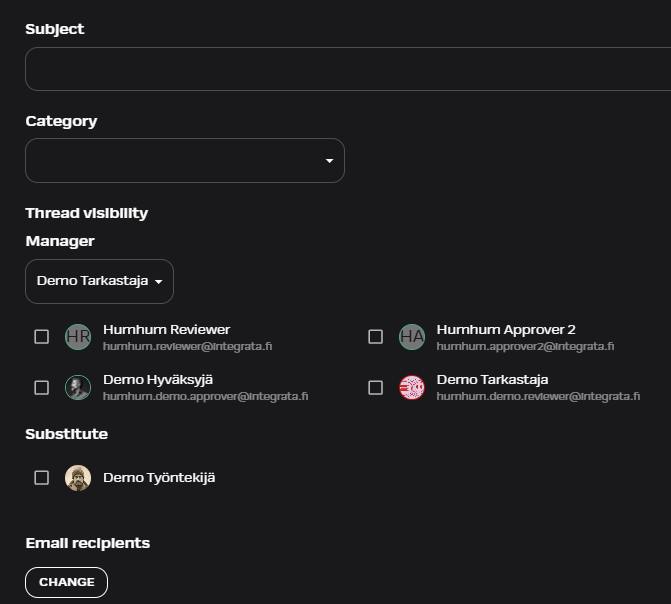
Task: Focus the Subject input field
Action: coord(348,69)
